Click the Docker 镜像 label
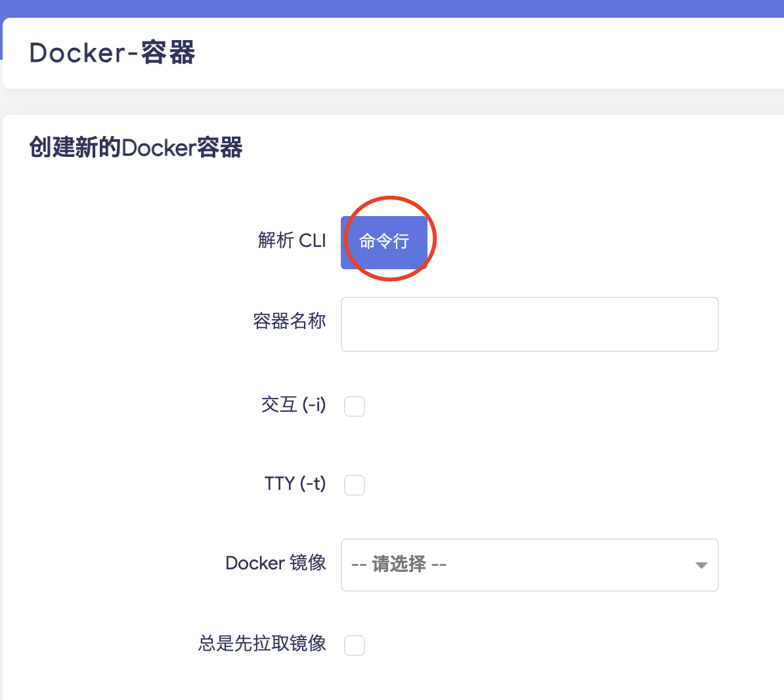 tap(275, 563)
